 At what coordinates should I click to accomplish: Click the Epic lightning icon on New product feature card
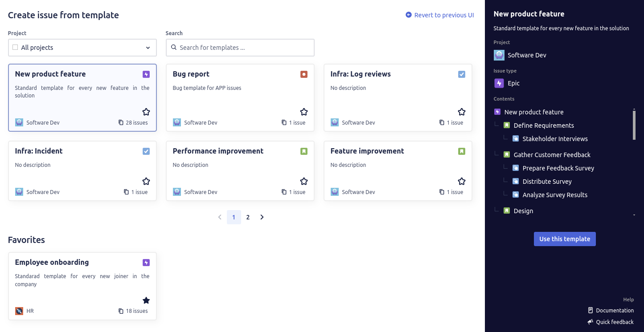pos(146,74)
